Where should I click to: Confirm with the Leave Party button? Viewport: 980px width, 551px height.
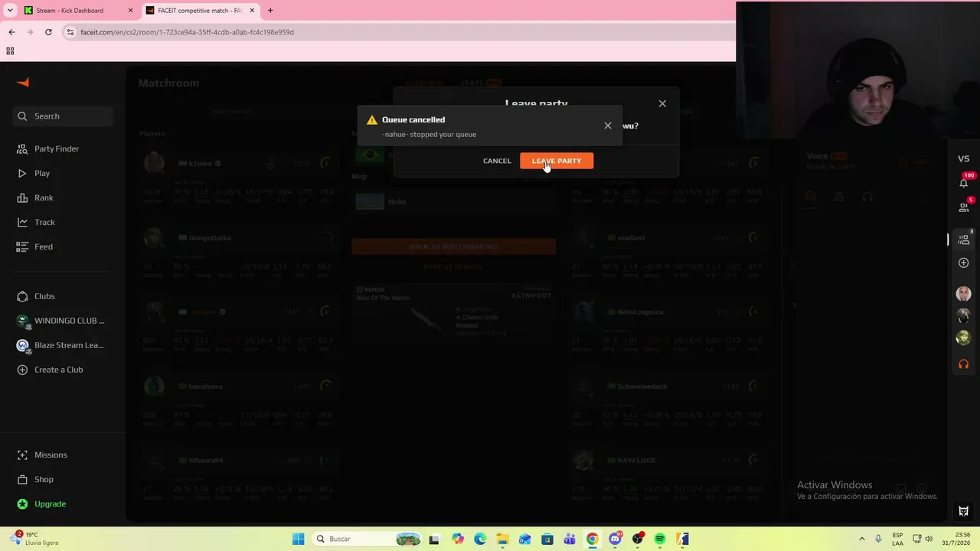click(x=557, y=161)
